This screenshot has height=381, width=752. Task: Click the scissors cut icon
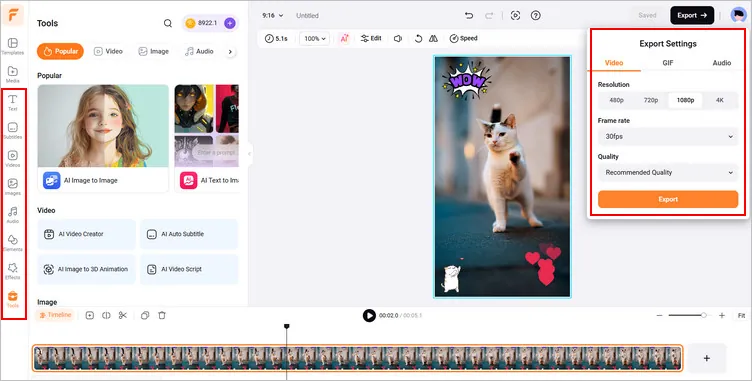(x=123, y=315)
